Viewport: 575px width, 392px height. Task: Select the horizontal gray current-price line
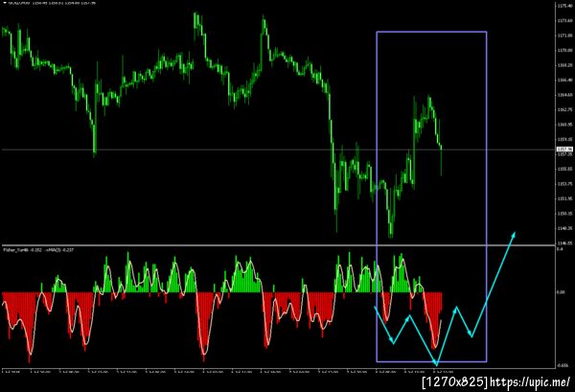(279, 150)
